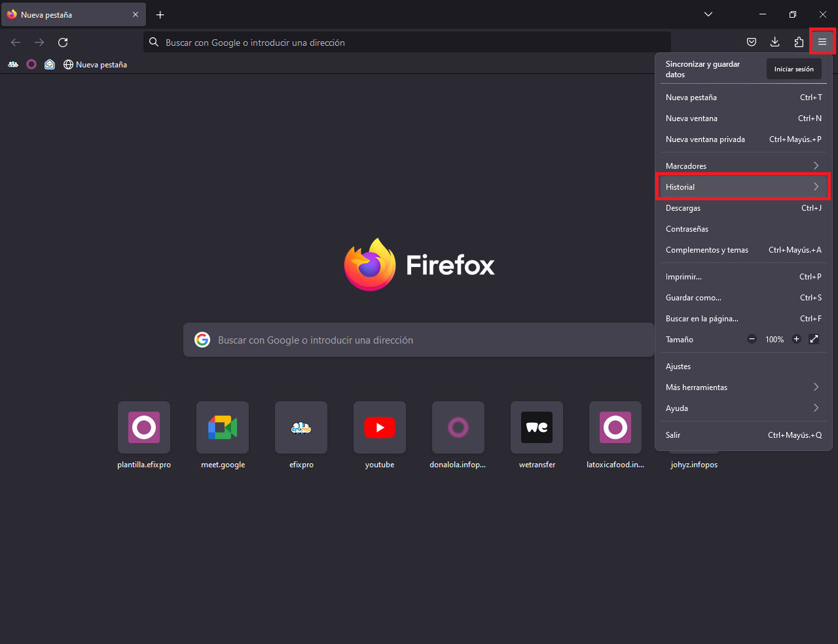The image size is (838, 644).
Task: Expand the Historial submenu
Action: point(743,187)
